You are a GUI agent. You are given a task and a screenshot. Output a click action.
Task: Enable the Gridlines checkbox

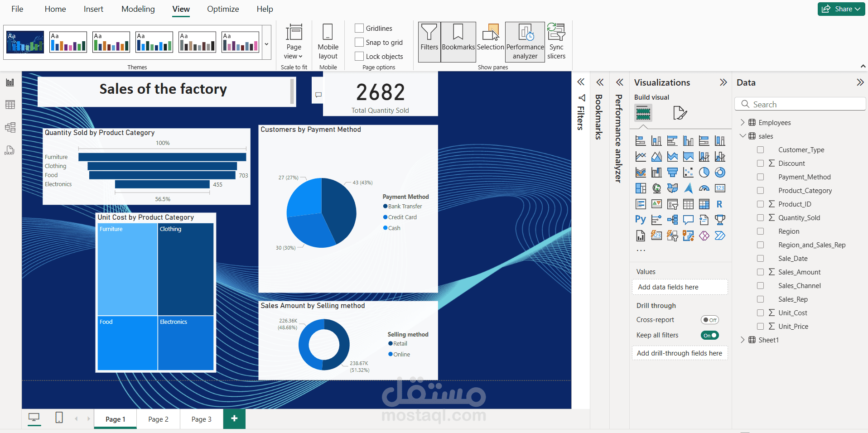click(x=359, y=28)
